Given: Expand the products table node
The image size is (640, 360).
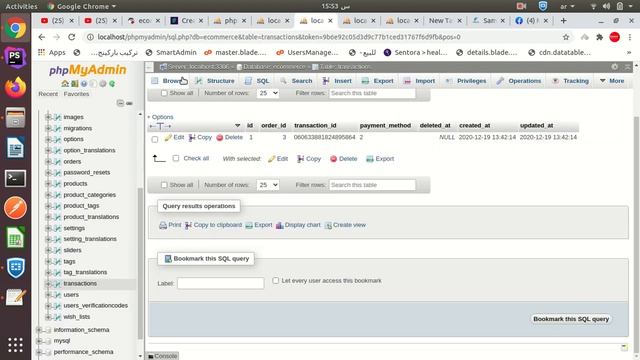Looking at the screenshot, I should pos(48,184).
